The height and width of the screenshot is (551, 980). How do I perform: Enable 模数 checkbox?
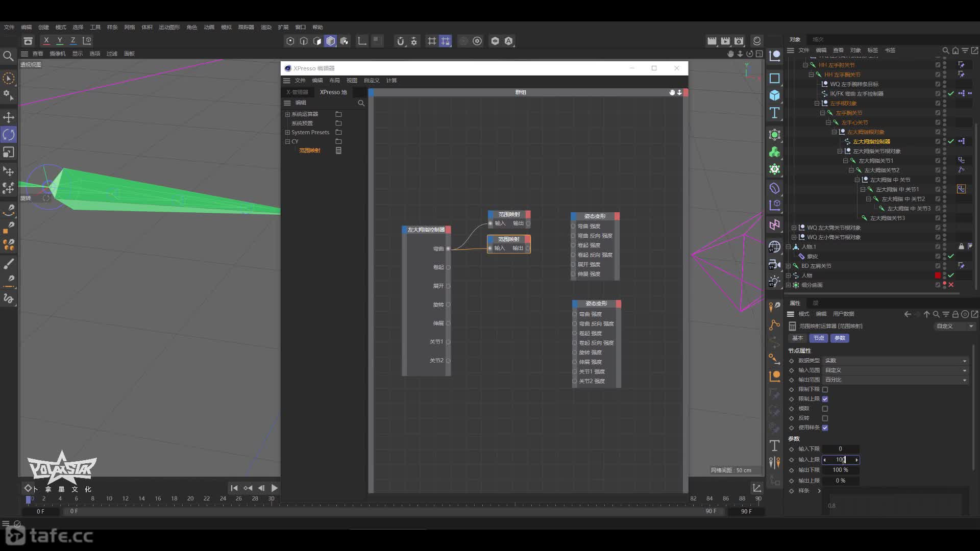click(825, 409)
